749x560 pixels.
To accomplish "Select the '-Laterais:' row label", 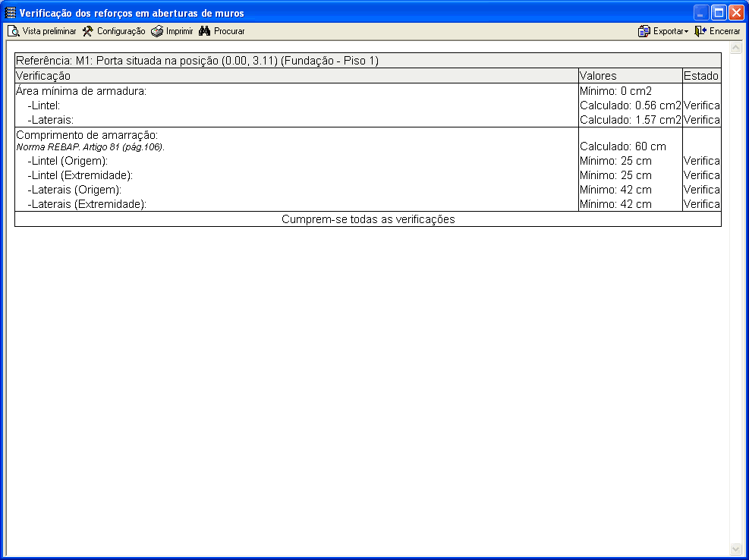I will pyautogui.click(x=51, y=120).
